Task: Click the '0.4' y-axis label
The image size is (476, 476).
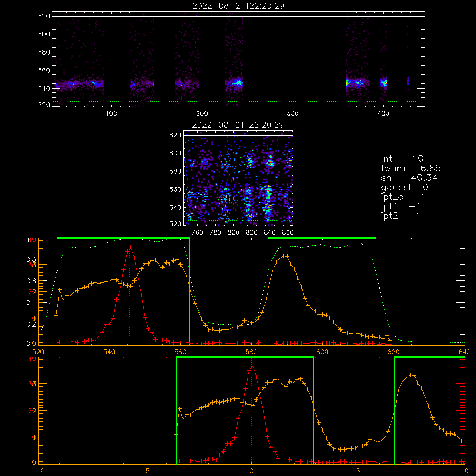Action: (31, 303)
